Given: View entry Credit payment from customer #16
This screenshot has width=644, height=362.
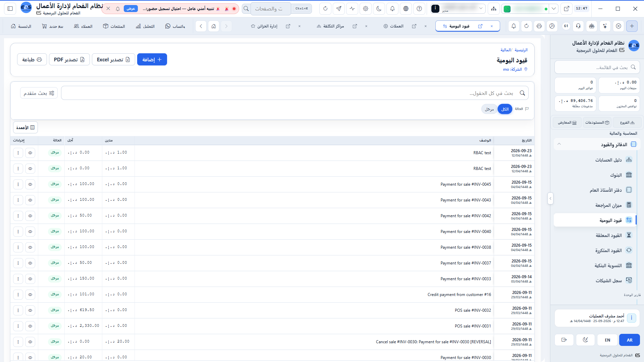Looking at the screenshot, I should pyautogui.click(x=30, y=295).
